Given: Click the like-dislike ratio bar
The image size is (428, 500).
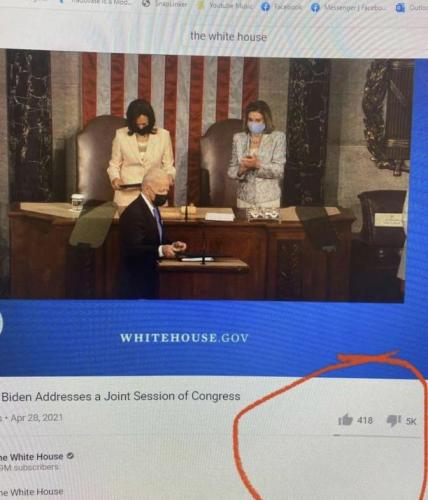Looking at the screenshot, I should (376, 435).
